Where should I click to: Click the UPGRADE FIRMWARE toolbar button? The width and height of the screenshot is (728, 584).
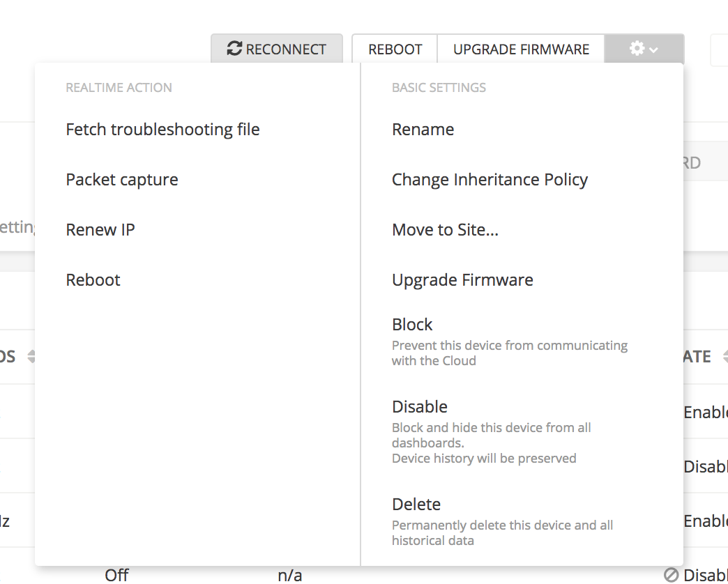521,49
